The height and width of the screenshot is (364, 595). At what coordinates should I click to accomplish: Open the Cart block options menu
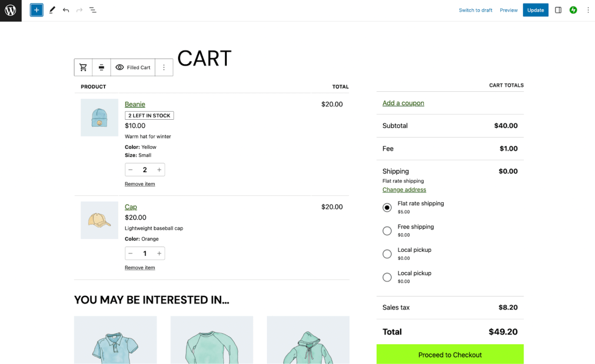pyautogui.click(x=164, y=67)
